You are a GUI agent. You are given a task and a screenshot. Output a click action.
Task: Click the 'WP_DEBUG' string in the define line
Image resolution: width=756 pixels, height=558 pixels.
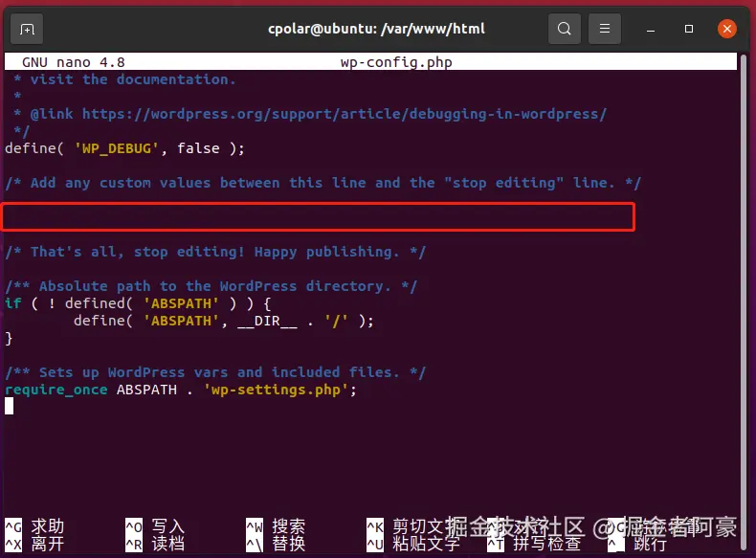(x=116, y=148)
